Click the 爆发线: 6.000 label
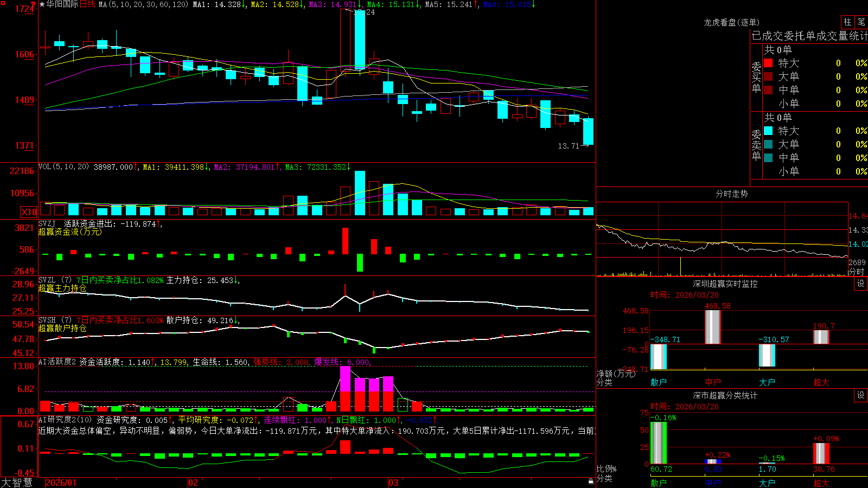This screenshot has width=868, height=488. 342,362
